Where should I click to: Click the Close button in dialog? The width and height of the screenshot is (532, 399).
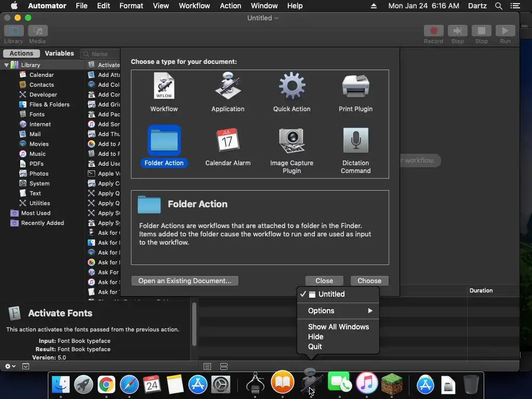click(324, 281)
